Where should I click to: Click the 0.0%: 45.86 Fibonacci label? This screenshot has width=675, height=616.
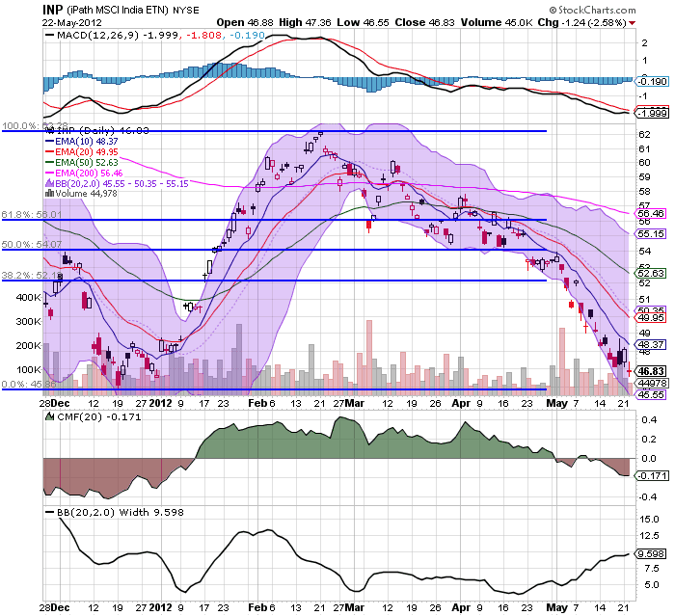point(29,384)
